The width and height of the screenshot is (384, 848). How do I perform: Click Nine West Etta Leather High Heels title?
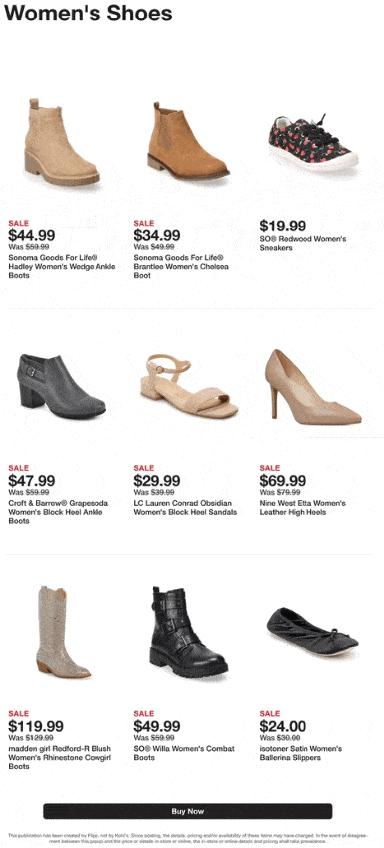pyautogui.click(x=302, y=508)
